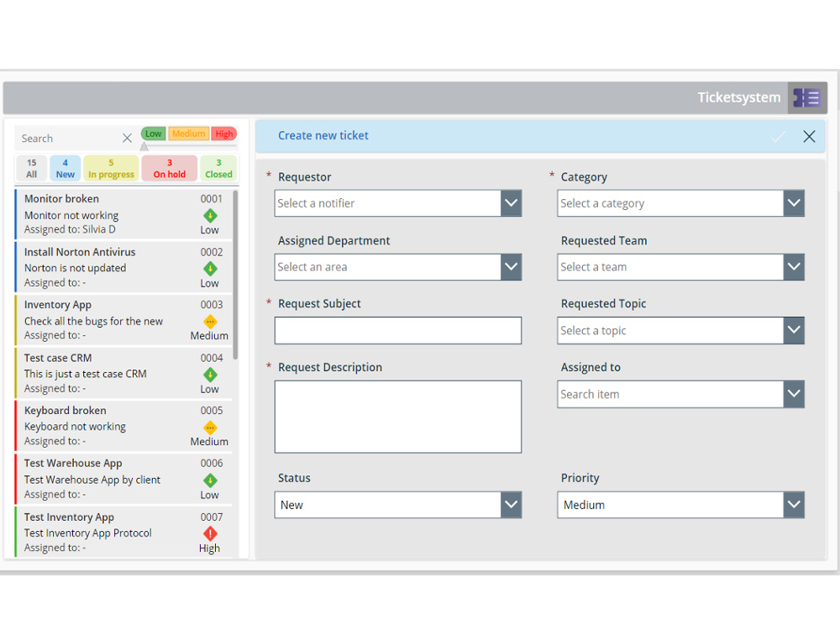
Task: Adjust the priority slider handle
Action: pos(144,146)
